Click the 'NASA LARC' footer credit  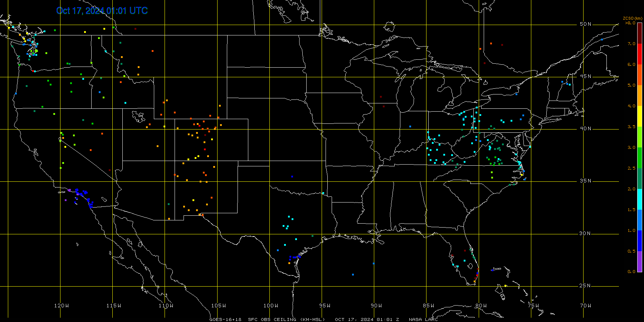pos(423,319)
